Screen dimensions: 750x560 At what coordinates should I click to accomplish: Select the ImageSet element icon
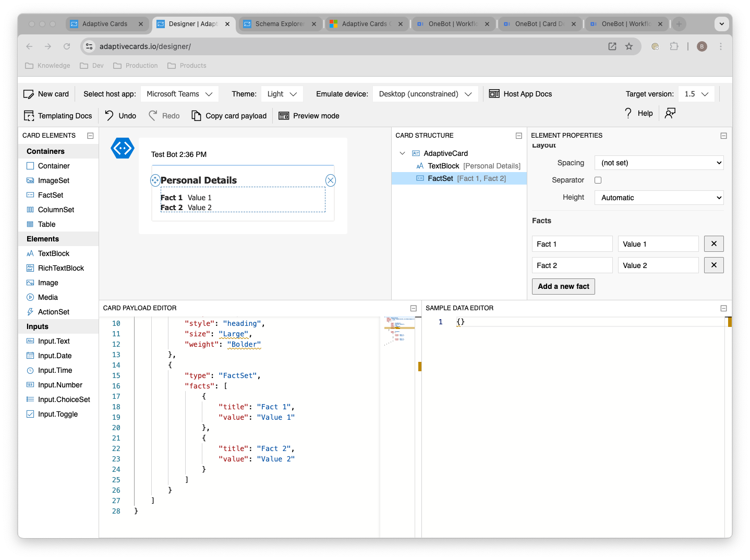pos(30,180)
